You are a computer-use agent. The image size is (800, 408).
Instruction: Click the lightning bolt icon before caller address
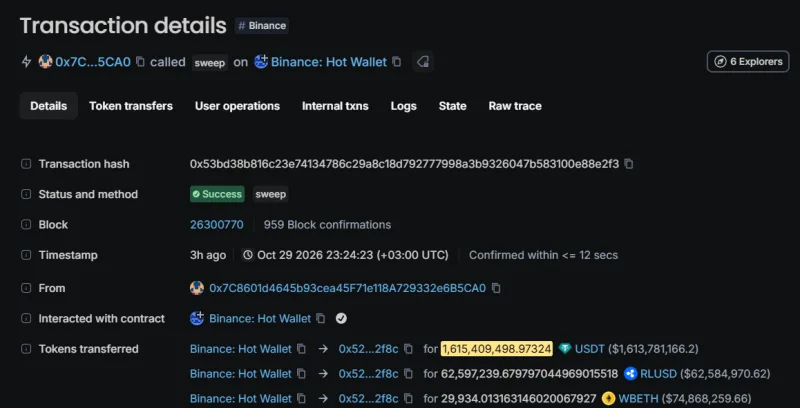[x=26, y=62]
